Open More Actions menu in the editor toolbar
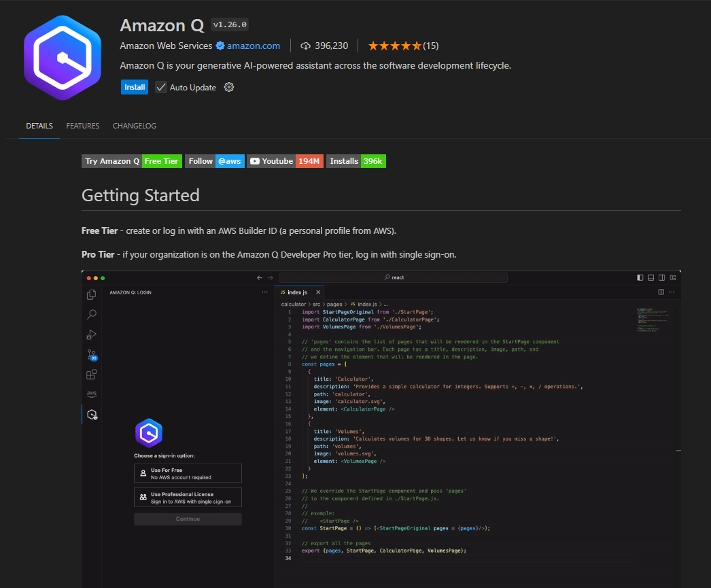The image size is (711, 588). [670, 292]
